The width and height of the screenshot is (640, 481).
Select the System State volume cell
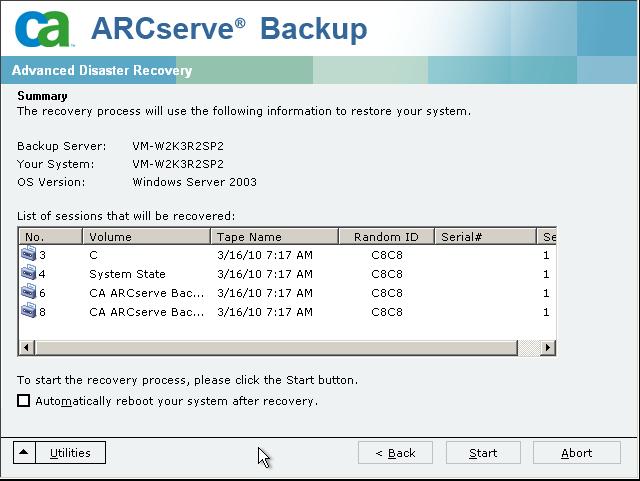127,274
